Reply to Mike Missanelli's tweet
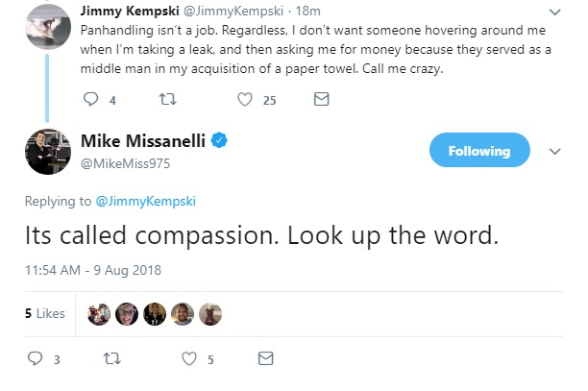The width and height of the screenshot is (588, 391). click(37, 359)
